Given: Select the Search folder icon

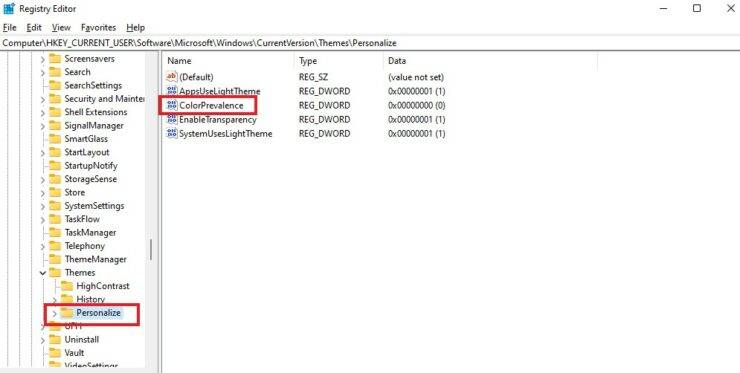Looking at the screenshot, I should point(55,72).
